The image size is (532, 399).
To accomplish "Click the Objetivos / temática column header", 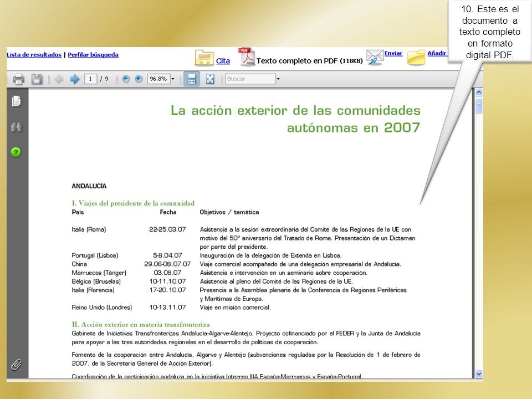I will pyautogui.click(x=229, y=212).
